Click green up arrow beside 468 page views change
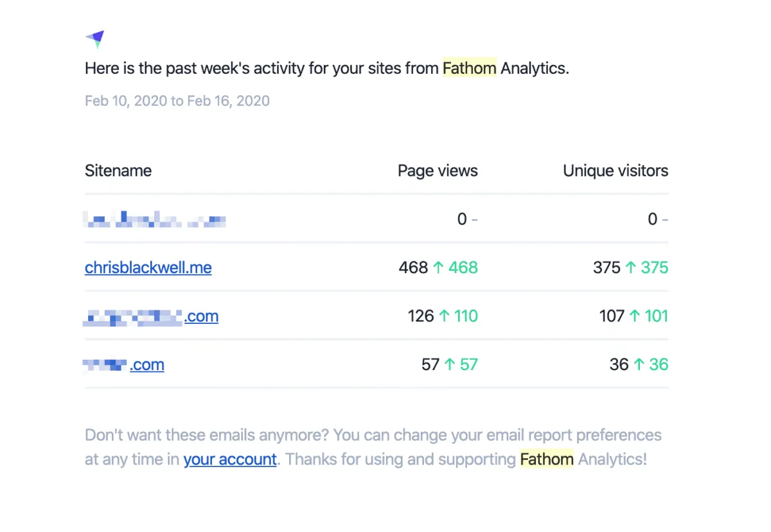Screen dimensions: 771x532 click(439, 267)
